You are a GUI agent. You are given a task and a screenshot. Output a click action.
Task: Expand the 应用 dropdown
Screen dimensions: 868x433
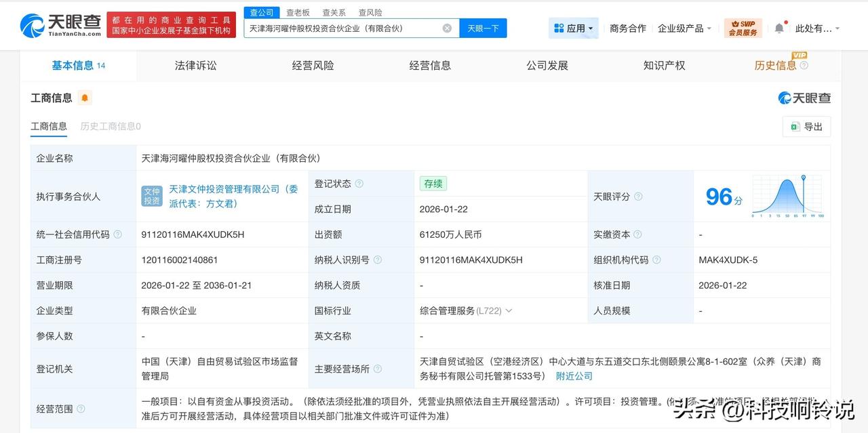[x=572, y=27]
